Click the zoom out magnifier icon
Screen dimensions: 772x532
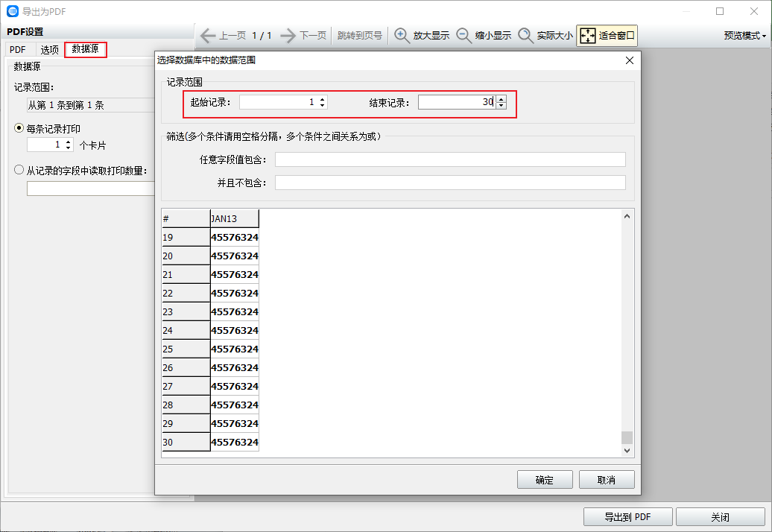click(463, 36)
